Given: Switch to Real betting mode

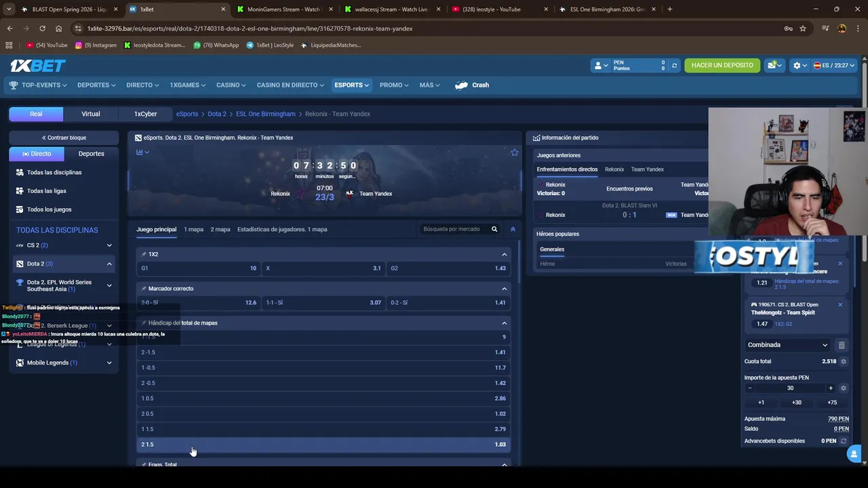Looking at the screenshot, I should tap(36, 114).
